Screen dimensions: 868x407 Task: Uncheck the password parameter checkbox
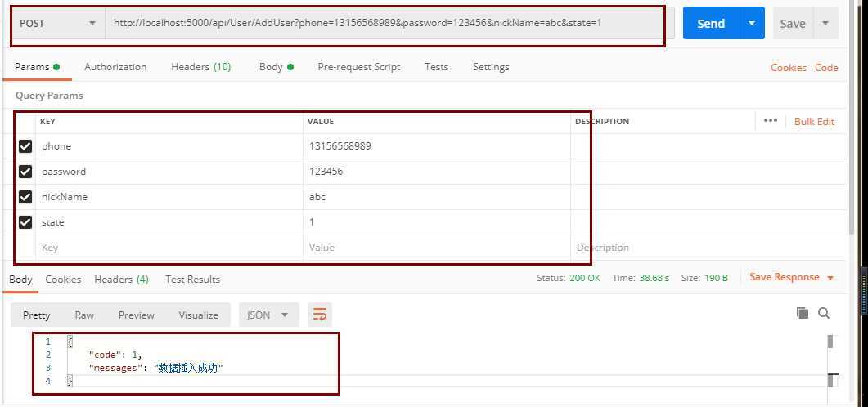[x=25, y=172]
